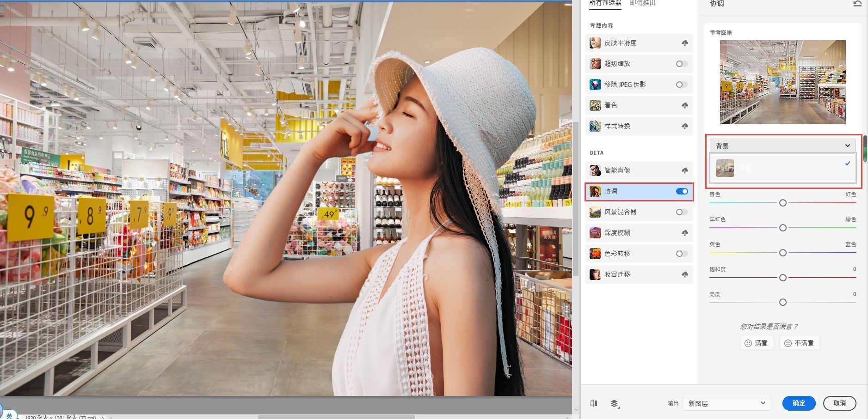
Task: Open the output layers icon near the bottom
Action: (615, 403)
